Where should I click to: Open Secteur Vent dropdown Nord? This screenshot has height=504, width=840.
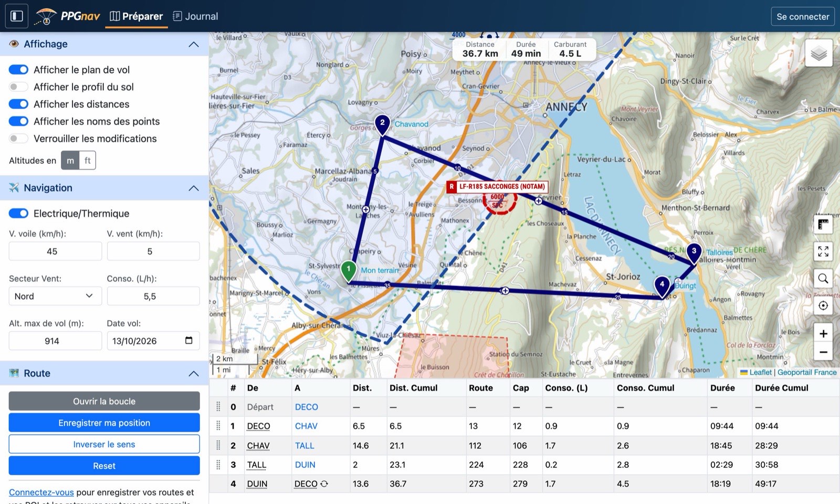[x=55, y=296]
